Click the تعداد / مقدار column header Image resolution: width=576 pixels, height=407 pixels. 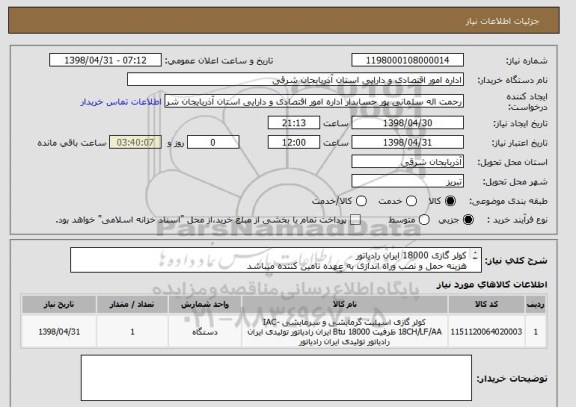132,304
